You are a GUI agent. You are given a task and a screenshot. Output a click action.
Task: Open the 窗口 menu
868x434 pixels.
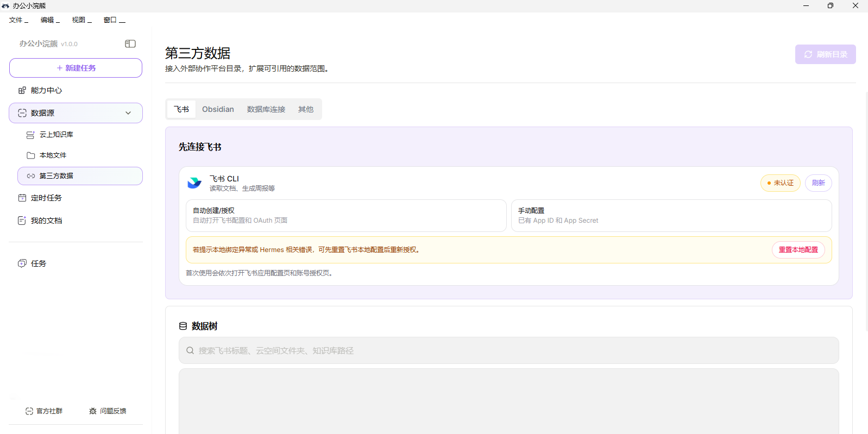[114, 20]
